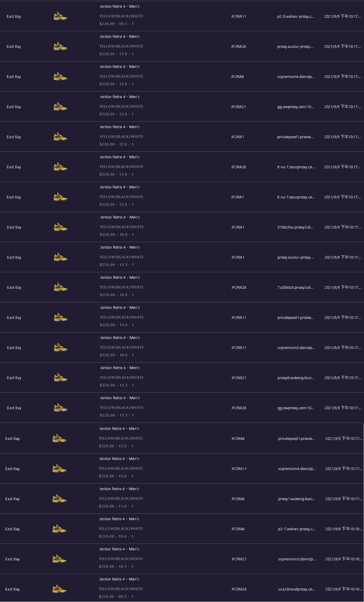Click profile 'JFORA21' in the proxy6.wukong row

[239, 378]
